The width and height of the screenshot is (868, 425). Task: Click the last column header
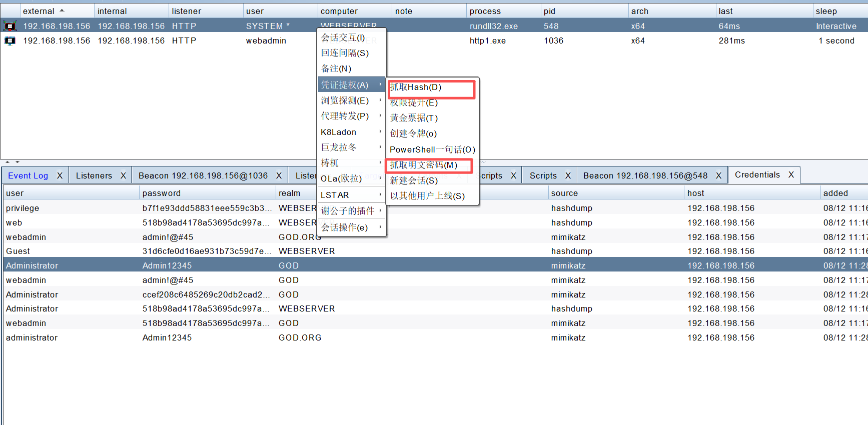click(764, 11)
